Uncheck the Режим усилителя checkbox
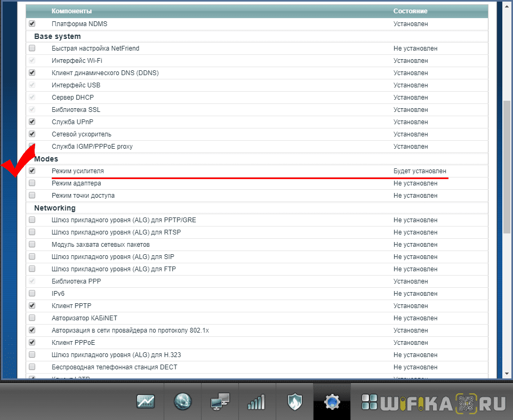The height and width of the screenshot is (420, 513). pos(32,171)
